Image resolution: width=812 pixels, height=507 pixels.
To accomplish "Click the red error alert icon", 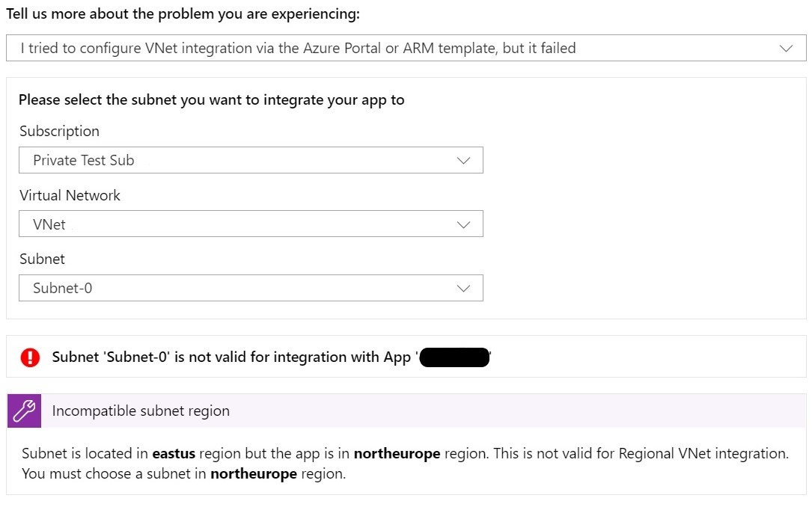I will point(30,357).
